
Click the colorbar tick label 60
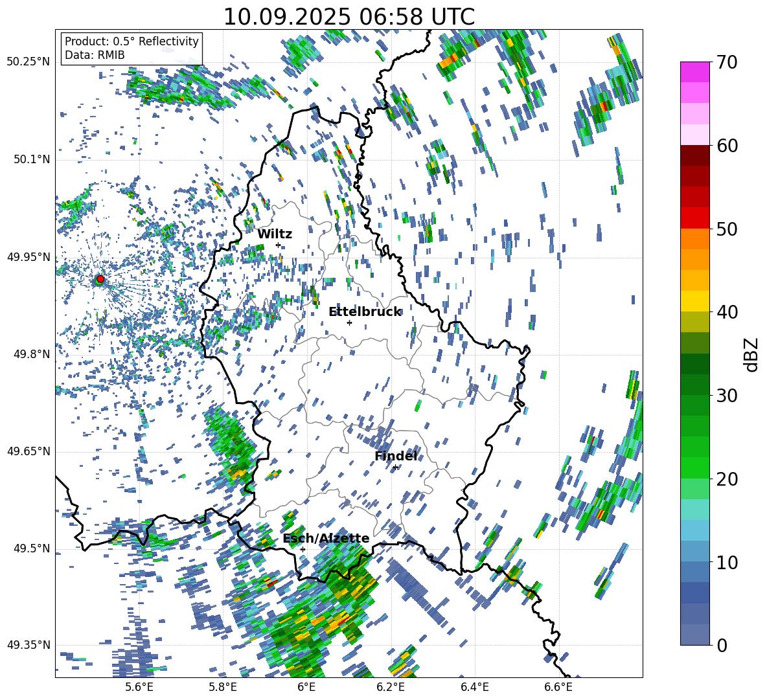click(727, 146)
